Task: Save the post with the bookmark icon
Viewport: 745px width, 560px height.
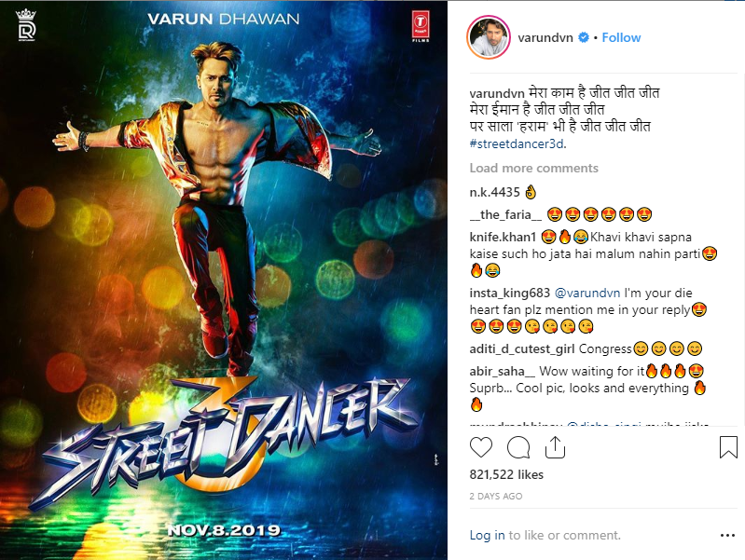Action: tap(728, 447)
